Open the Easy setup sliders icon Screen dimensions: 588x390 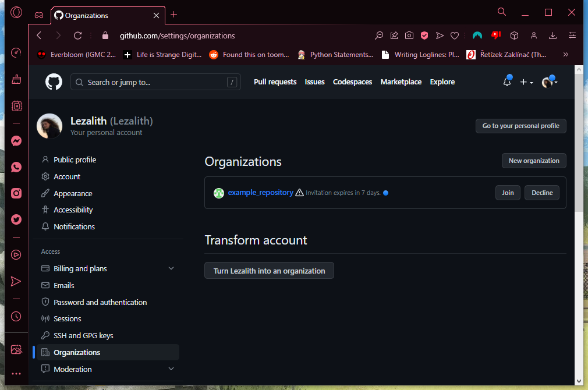[572, 36]
